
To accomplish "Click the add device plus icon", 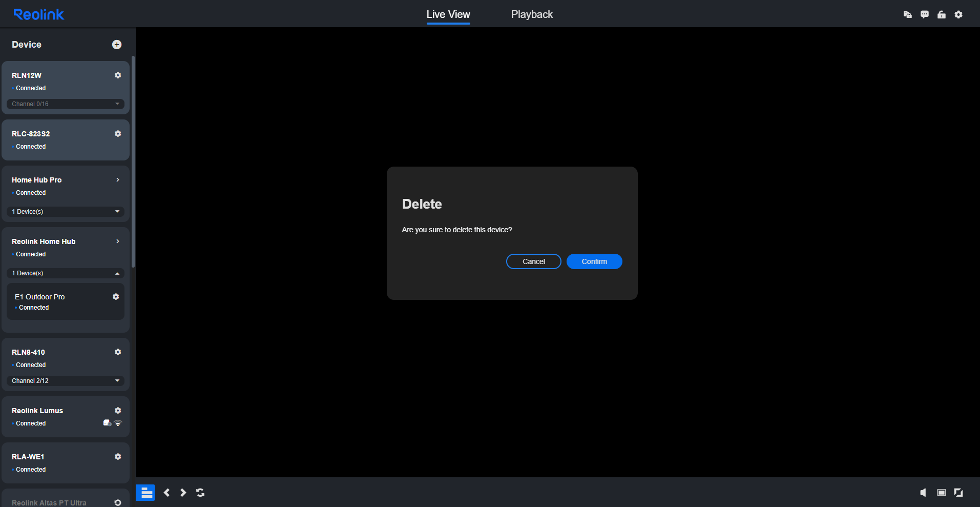I will point(117,45).
